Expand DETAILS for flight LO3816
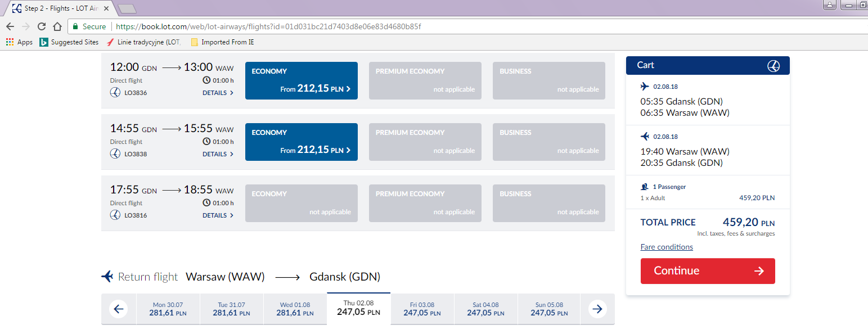This screenshot has width=868, height=334. (218, 215)
